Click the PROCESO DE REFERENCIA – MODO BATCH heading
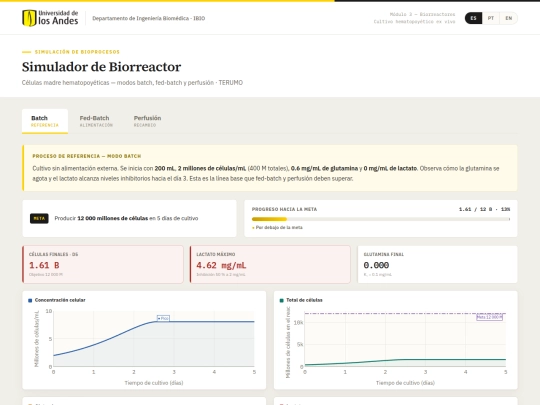 point(87,156)
